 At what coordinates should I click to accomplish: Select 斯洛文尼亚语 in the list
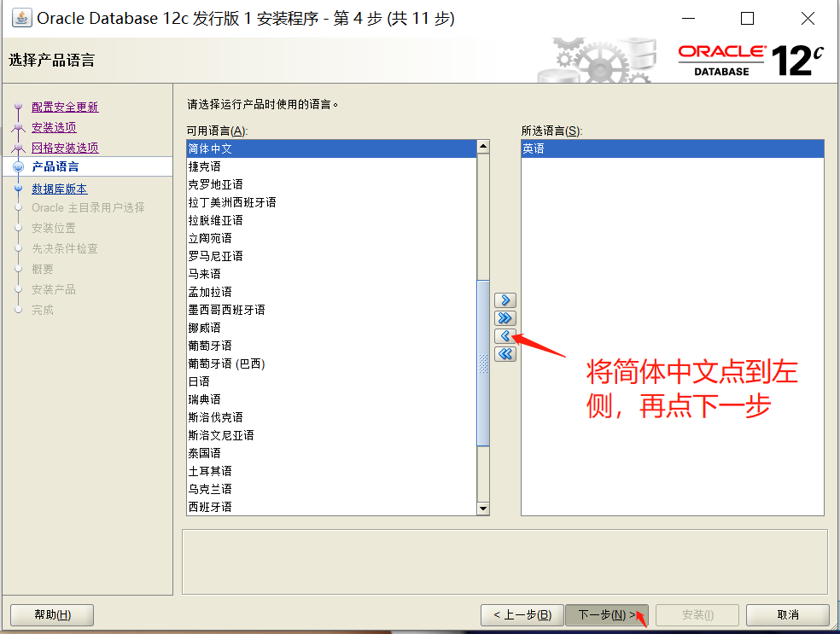pyautogui.click(x=331, y=436)
